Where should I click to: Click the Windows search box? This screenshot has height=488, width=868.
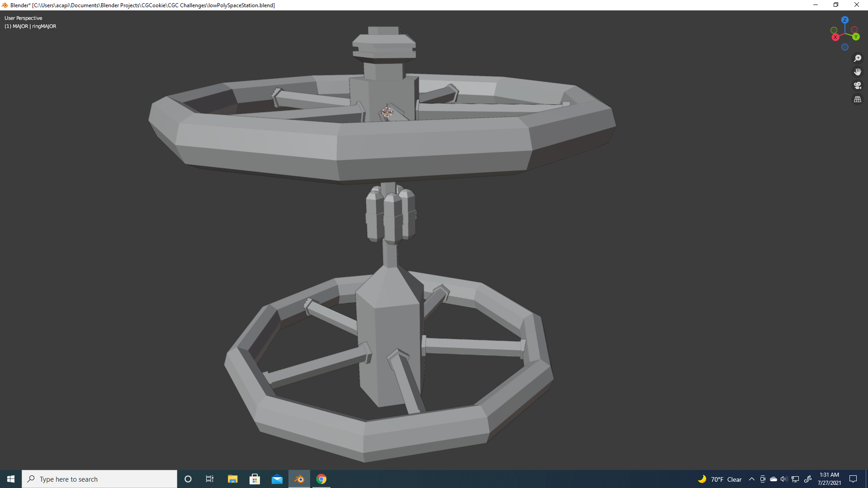[x=99, y=479]
